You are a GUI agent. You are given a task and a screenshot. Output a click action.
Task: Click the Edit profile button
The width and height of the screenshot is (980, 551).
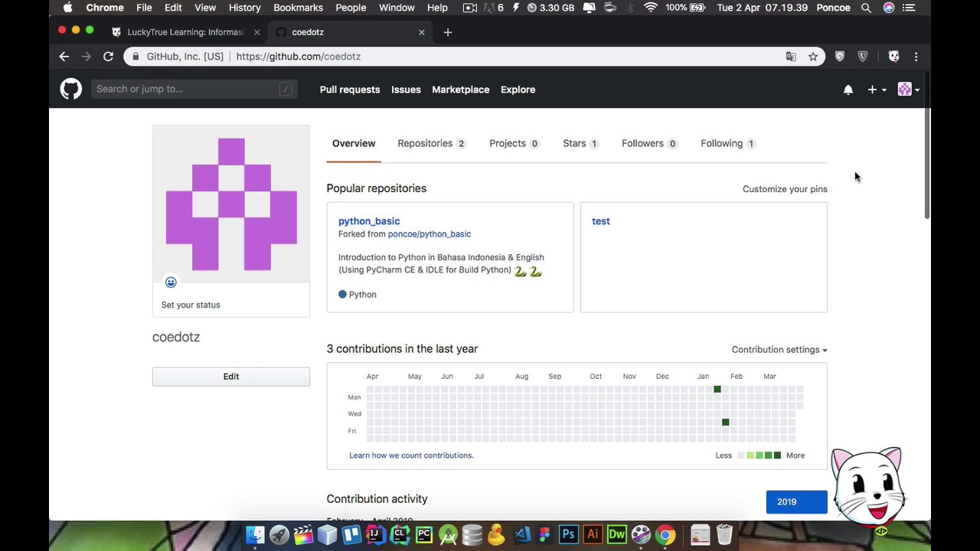(x=231, y=377)
